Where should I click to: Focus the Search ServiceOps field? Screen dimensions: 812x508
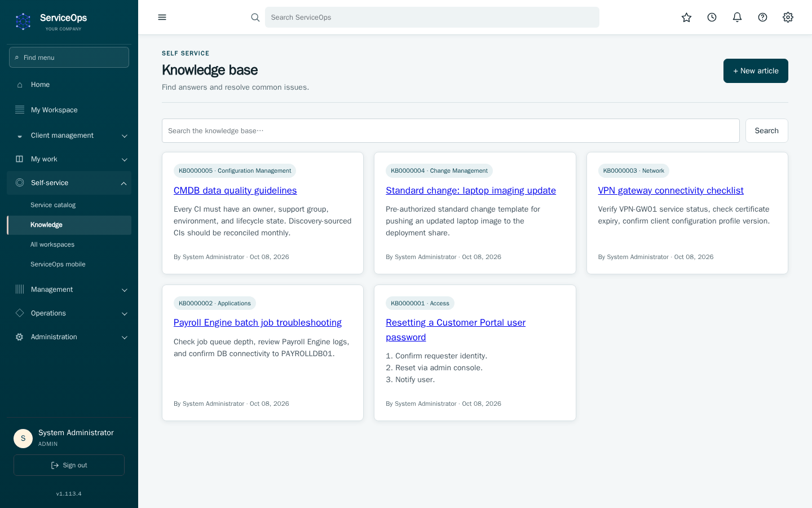coord(432,17)
